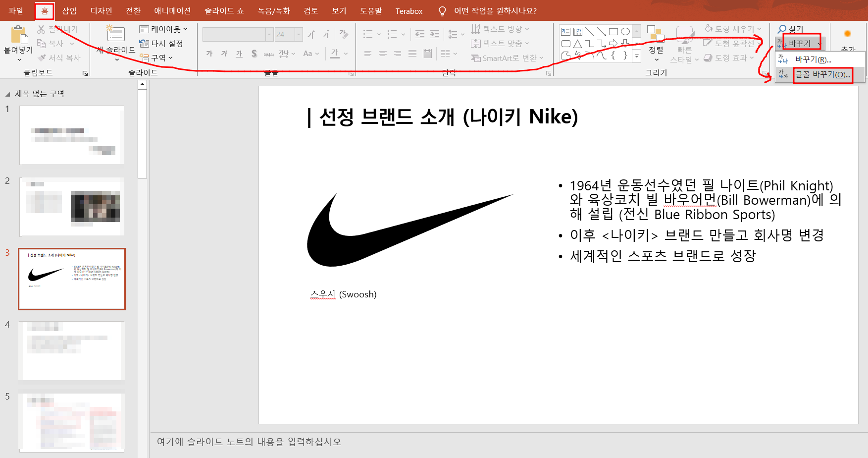Screen dimensions: 868x458
Task: Click the Replace (바꾸기) ribbon button
Action: 799,44
